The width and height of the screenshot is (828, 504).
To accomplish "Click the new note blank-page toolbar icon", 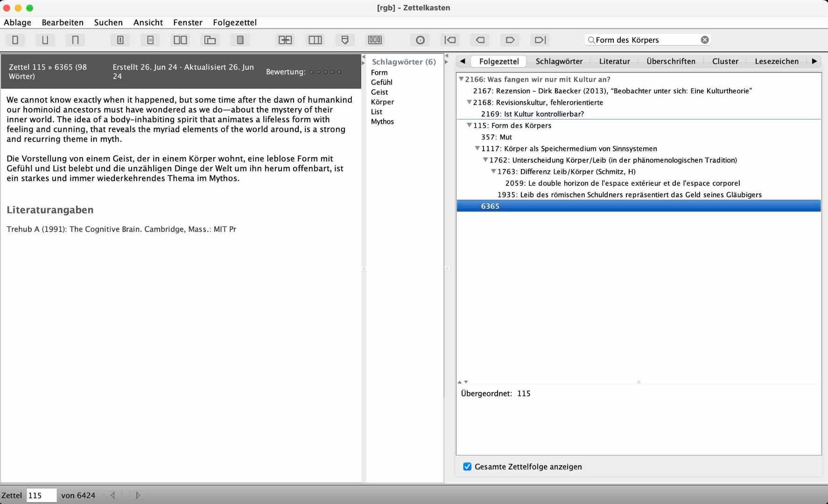I will point(15,40).
